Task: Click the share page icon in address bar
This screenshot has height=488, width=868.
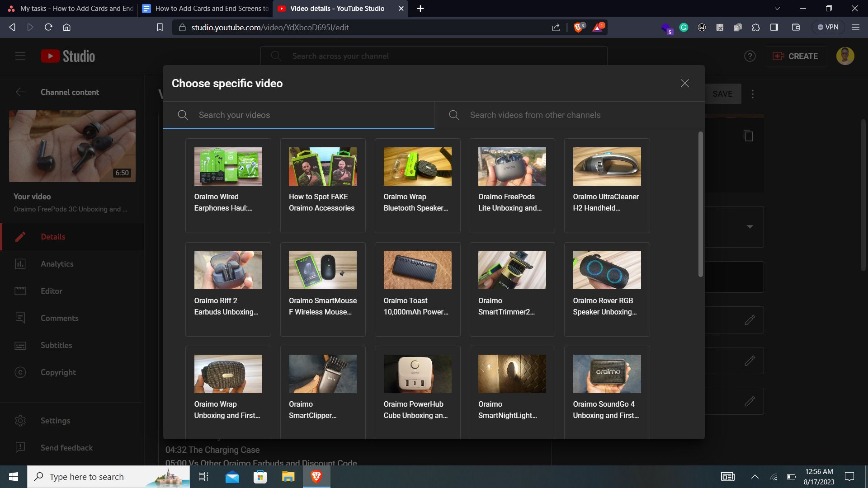Action: point(556,27)
